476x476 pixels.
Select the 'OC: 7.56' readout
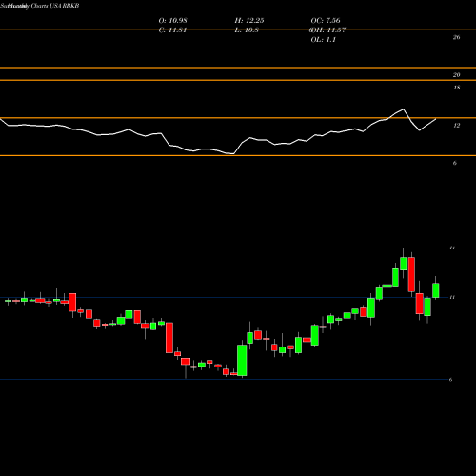(x=326, y=21)
